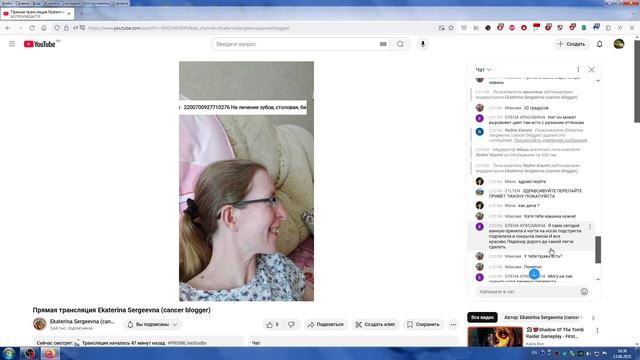Select the Все видео filter chip
Viewport: 640px width, 360px height.
coord(482,317)
